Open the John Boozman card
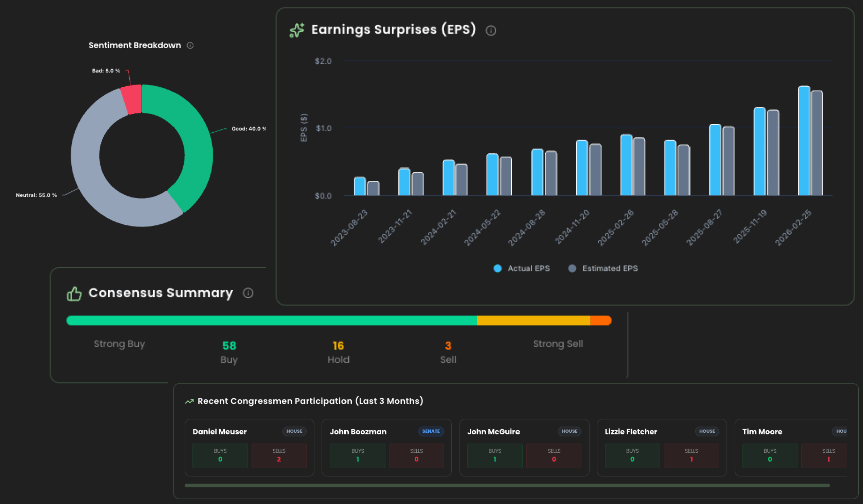 pos(387,448)
